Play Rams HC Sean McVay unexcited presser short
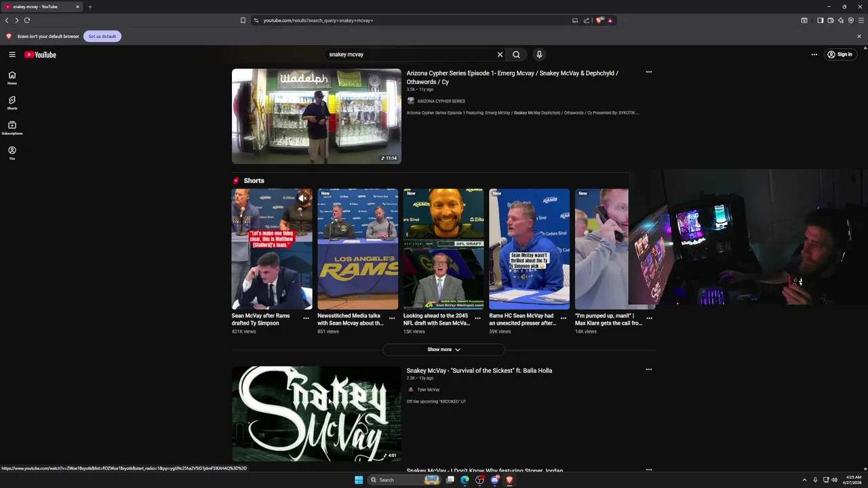 click(x=529, y=249)
